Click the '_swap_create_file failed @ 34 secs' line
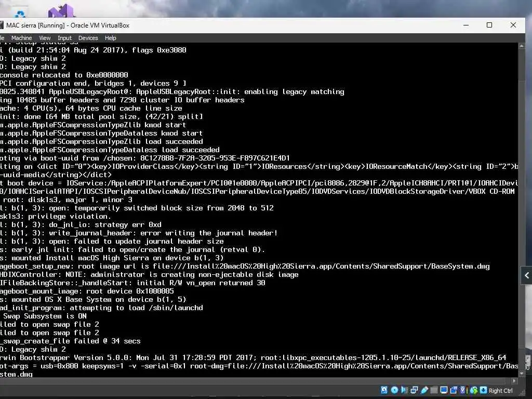Image resolution: width=532 pixels, height=399 pixels. click(x=70, y=341)
